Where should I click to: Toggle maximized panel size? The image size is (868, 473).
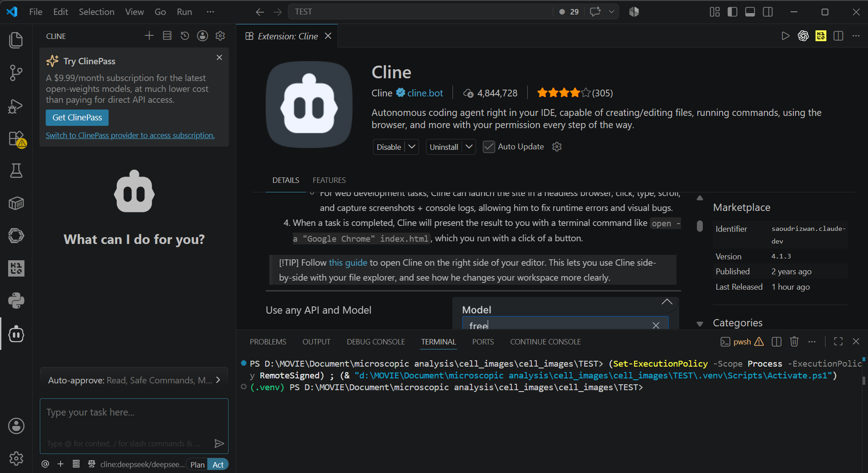pyautogui.click(x=838, y=342)
